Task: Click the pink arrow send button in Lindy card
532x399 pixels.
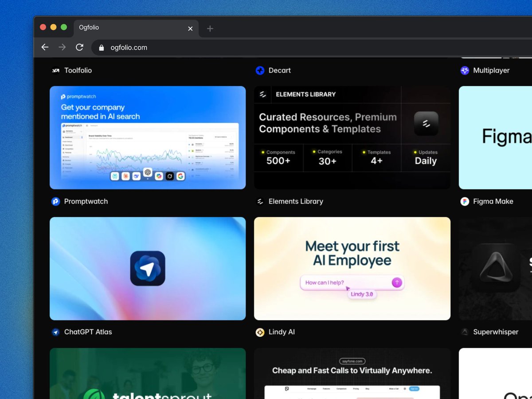Action: [x=397, y=282]
